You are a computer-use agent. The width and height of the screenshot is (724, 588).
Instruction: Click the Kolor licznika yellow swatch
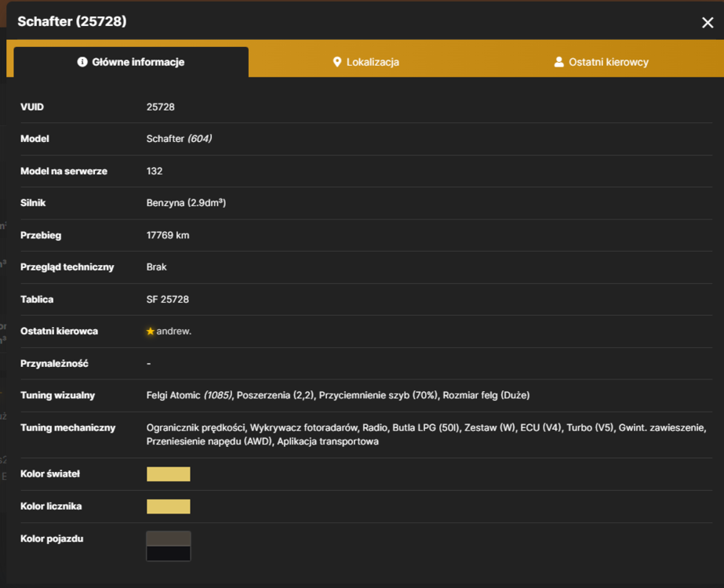tap(169, 506)
